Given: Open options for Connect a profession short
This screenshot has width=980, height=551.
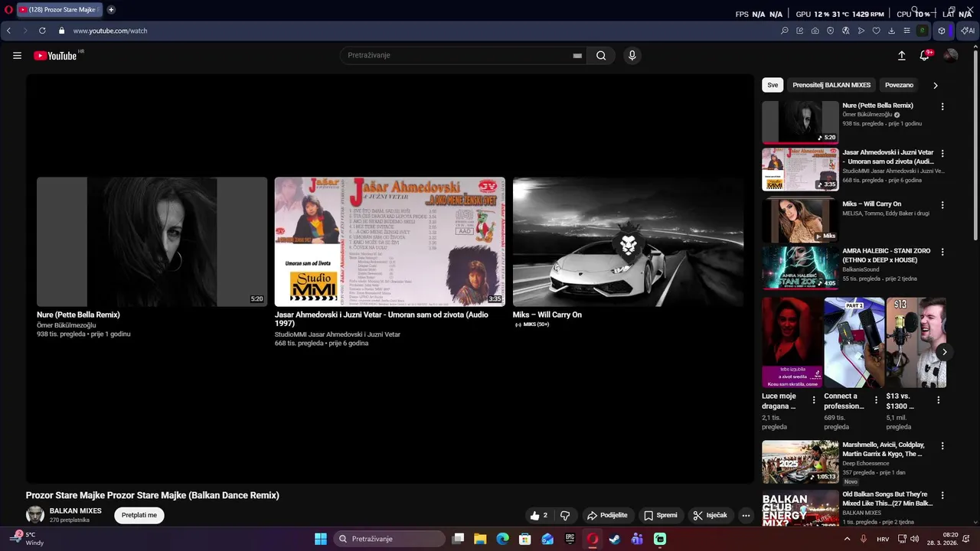Looking at the screenshot, I should pos(875,400).
